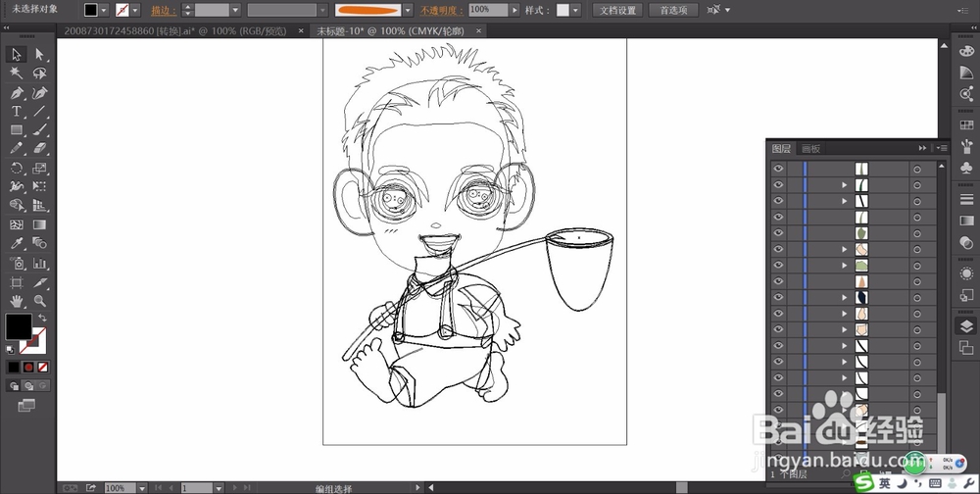Click the black Fill swatch in toolbox

pos(19,326)
